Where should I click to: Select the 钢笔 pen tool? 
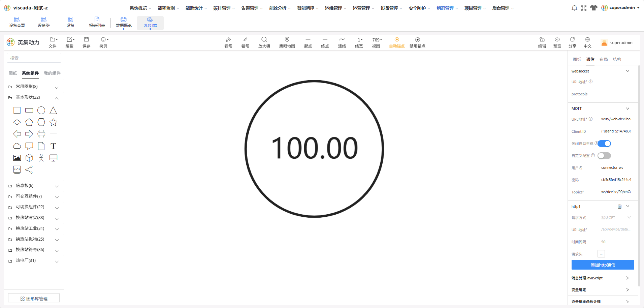228,42
